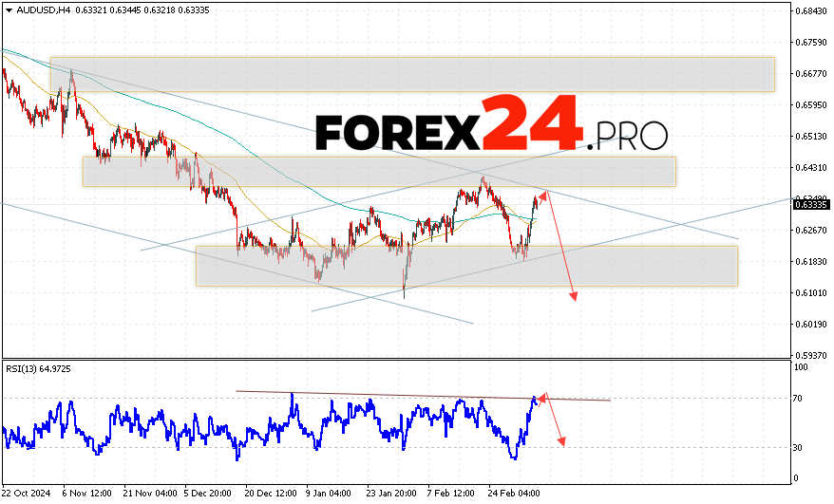Click the triangle beside the AUDUSD,H4 title
Screen dimensions: 834x504
pos(7,9)
